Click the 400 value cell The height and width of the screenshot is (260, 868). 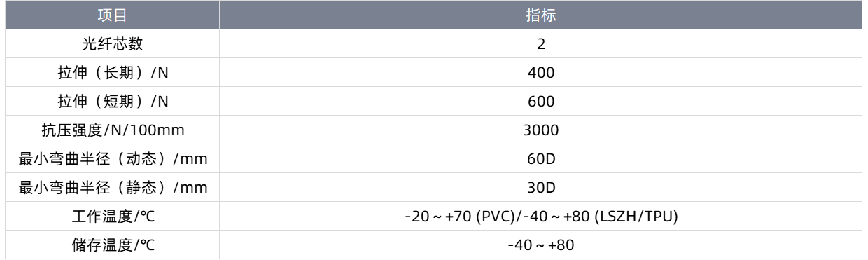pos(541,72)
